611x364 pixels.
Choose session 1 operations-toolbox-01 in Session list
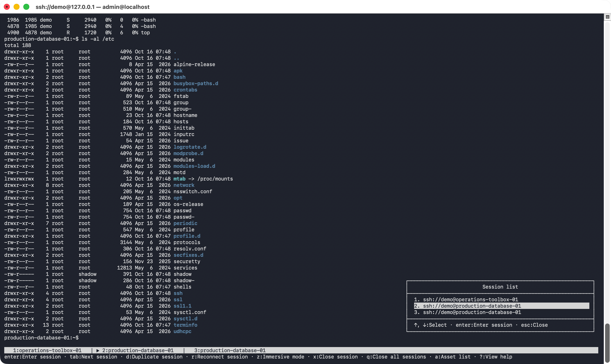click(x=502, y=300)
